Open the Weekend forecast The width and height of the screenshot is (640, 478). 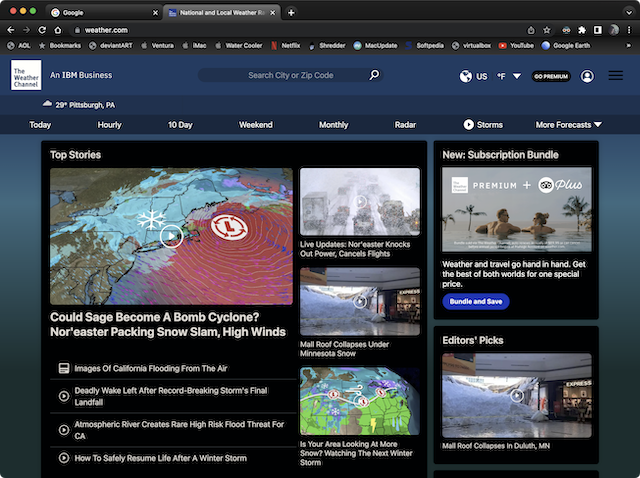click(256, 125)
